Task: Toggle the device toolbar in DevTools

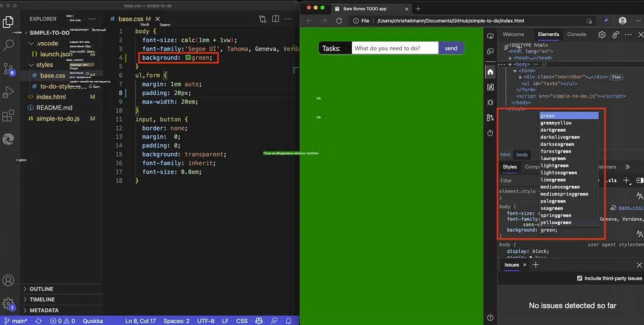Action: [490, 51]
